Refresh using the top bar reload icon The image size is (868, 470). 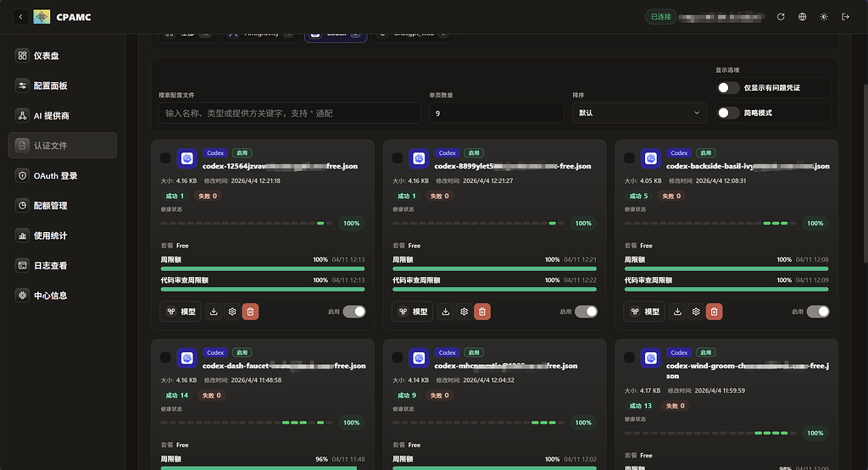(781, 17)
